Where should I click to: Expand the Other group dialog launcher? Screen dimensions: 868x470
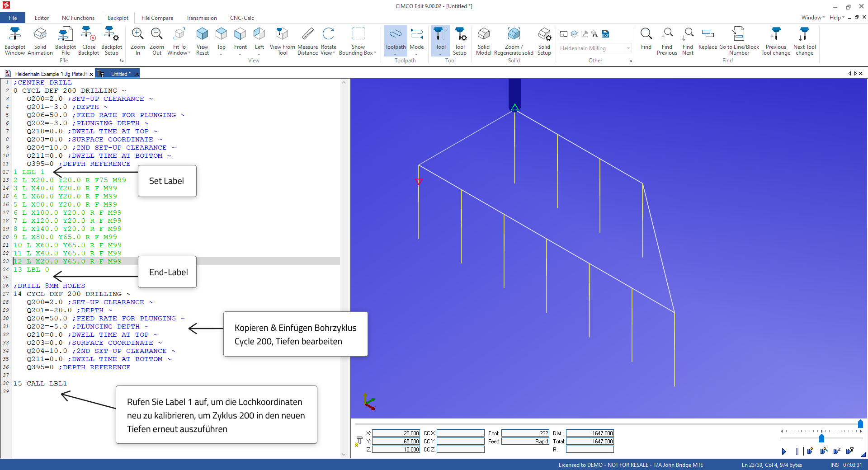(x=630, y=61)
